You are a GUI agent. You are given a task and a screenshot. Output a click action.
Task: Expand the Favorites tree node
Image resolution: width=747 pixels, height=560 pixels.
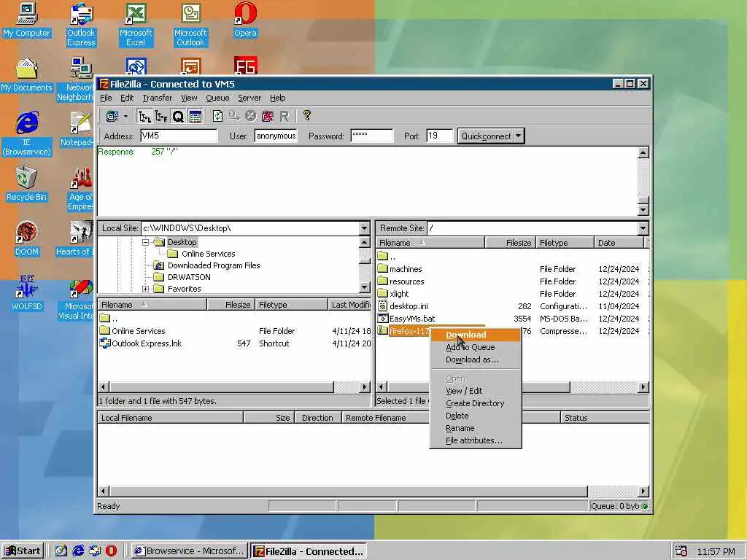point(146,289)
